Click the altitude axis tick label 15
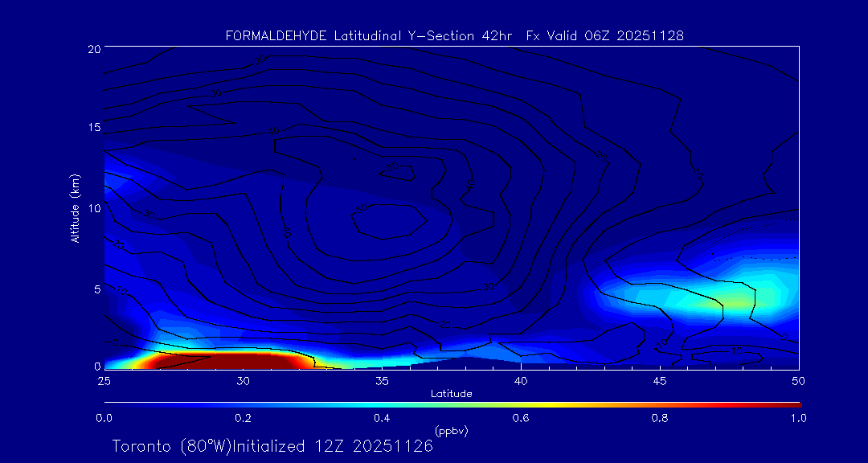Image resolution: width=868 pixels, height=463 pixels. point(93,127)
